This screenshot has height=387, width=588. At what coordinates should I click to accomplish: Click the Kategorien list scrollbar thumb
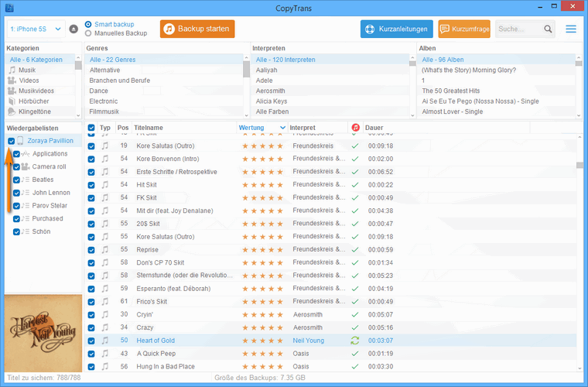point(78,66)
